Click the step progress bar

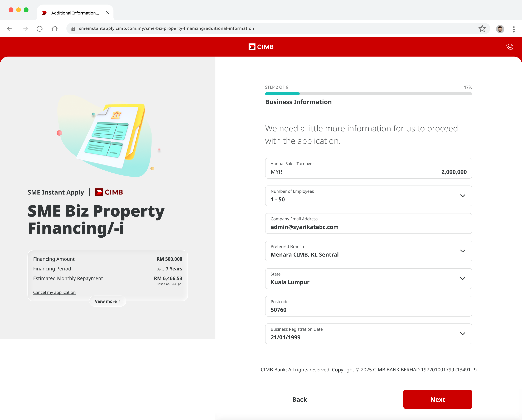point(368,94)
